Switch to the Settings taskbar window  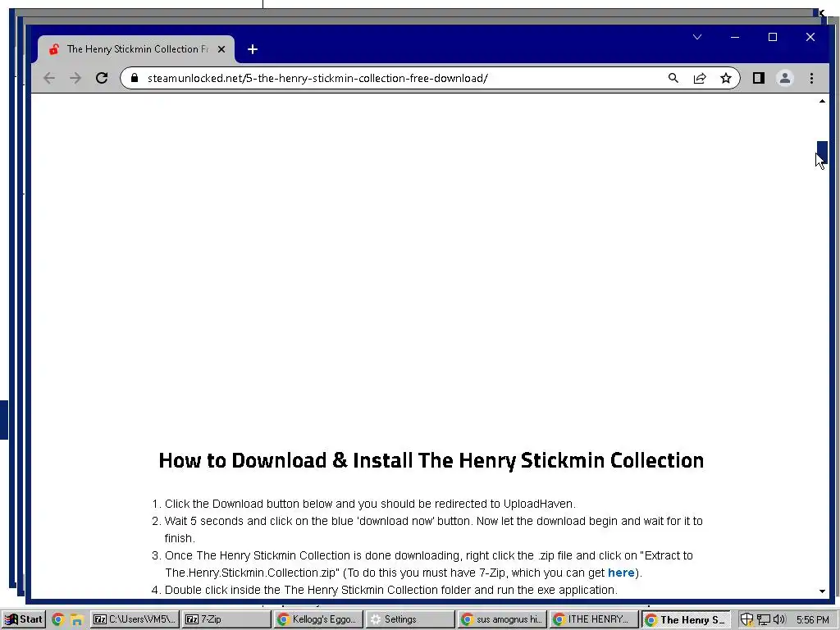(x=410, y=619)
